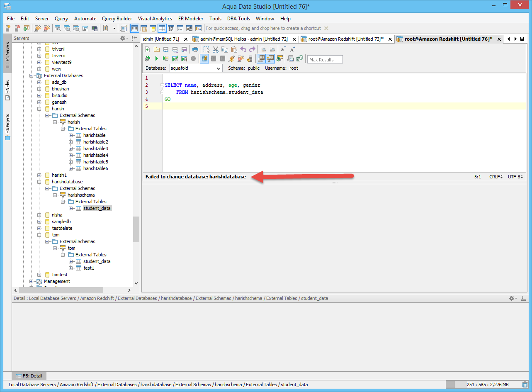The height and width of the screenshot is (392, 532).
Task: Select the student_data table under harishschema
Action: point(97,208)
